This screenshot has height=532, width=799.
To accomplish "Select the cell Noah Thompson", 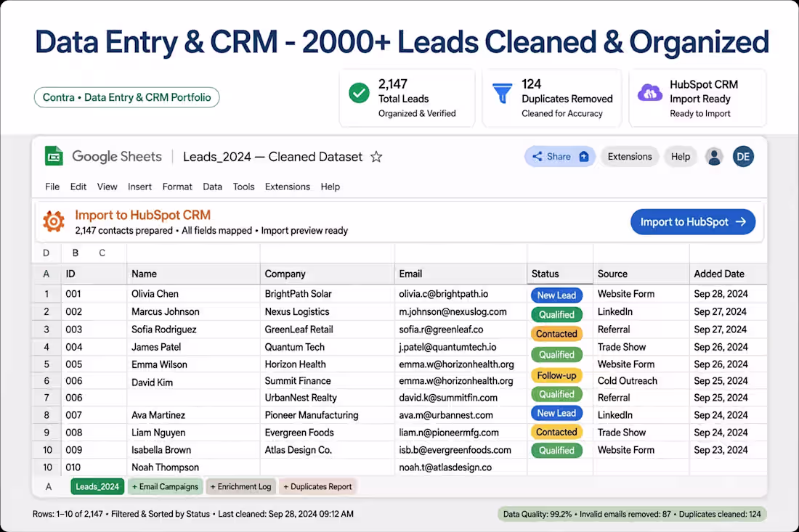I will coord(193,467).
